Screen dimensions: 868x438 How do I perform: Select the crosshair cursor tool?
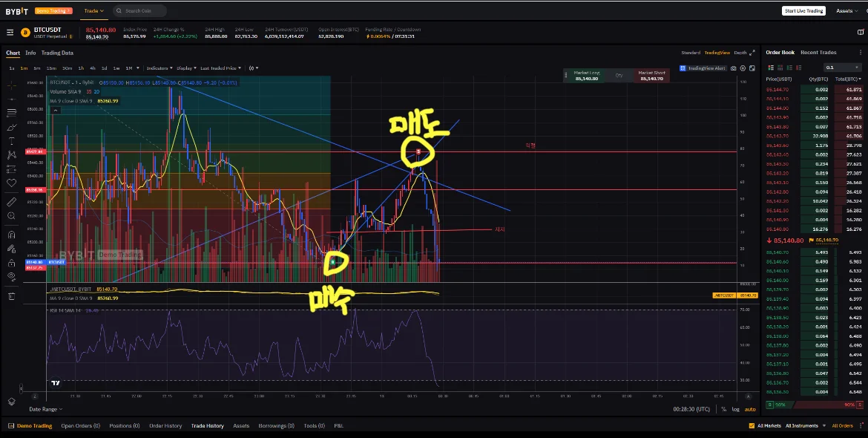(12, 85)
